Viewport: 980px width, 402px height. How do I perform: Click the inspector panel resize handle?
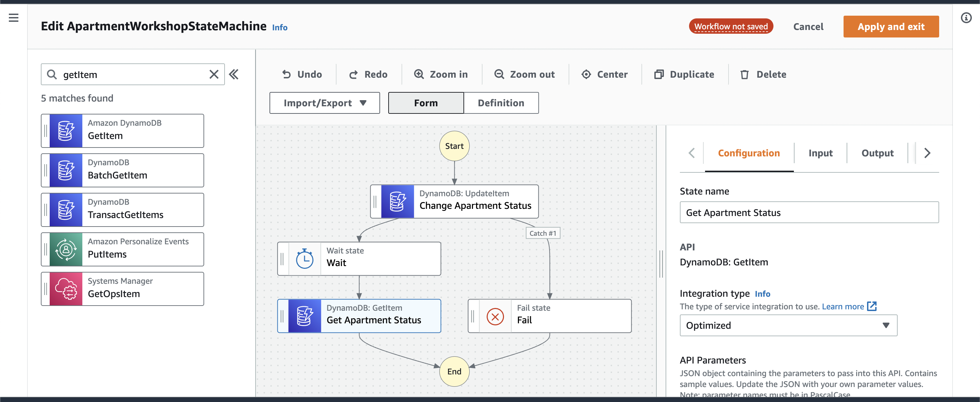point(661,264)
